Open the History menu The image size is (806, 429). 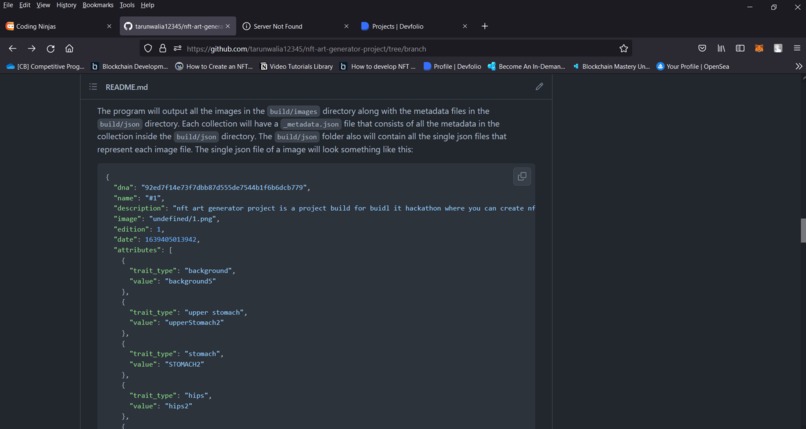[66, 5]
